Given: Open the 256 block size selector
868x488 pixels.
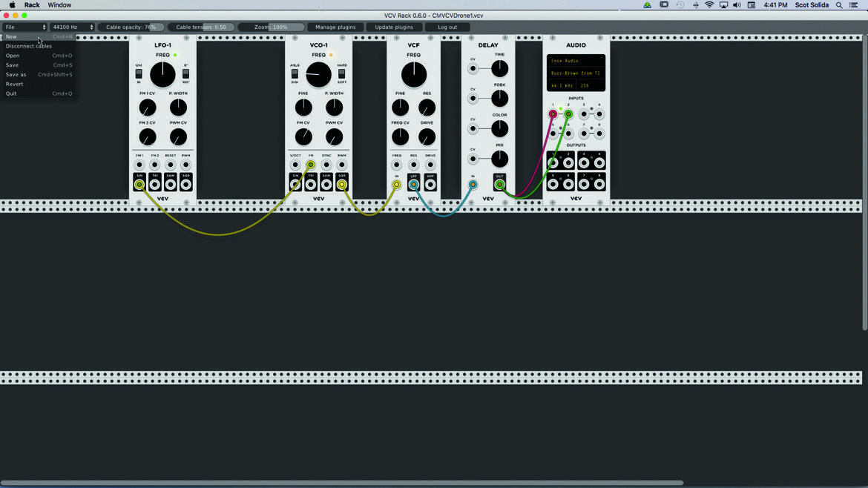Looking at the screenshot, I should (591, 86).
